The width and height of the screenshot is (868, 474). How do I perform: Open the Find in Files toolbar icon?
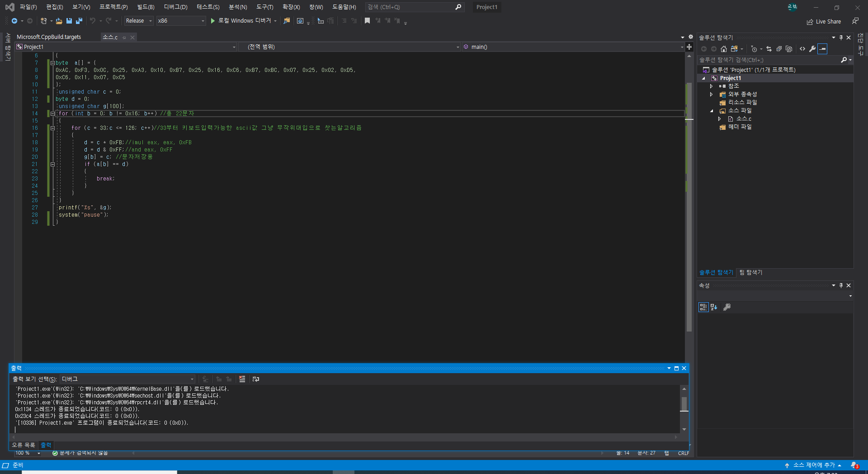(x=287, y=21)
